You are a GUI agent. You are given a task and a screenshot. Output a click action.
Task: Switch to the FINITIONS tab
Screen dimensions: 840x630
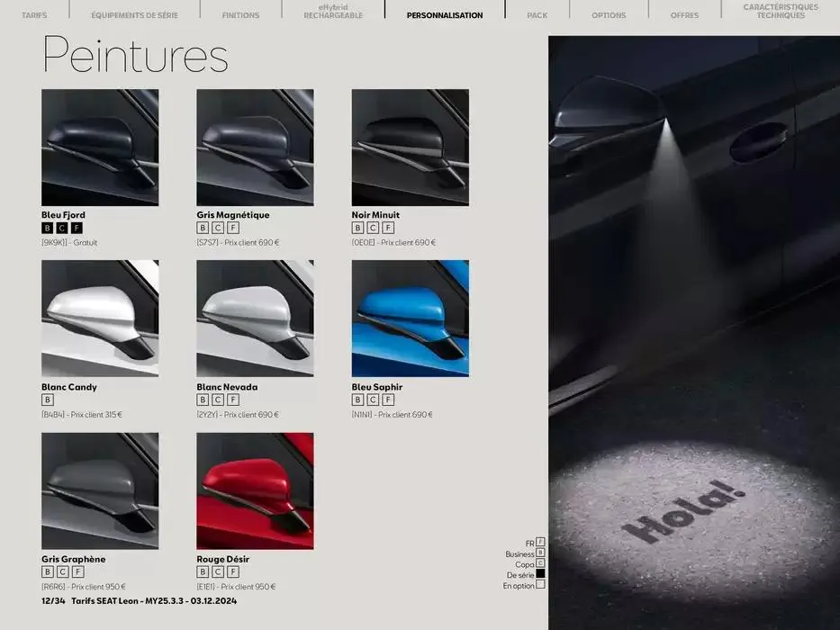(x=240, y=15)
